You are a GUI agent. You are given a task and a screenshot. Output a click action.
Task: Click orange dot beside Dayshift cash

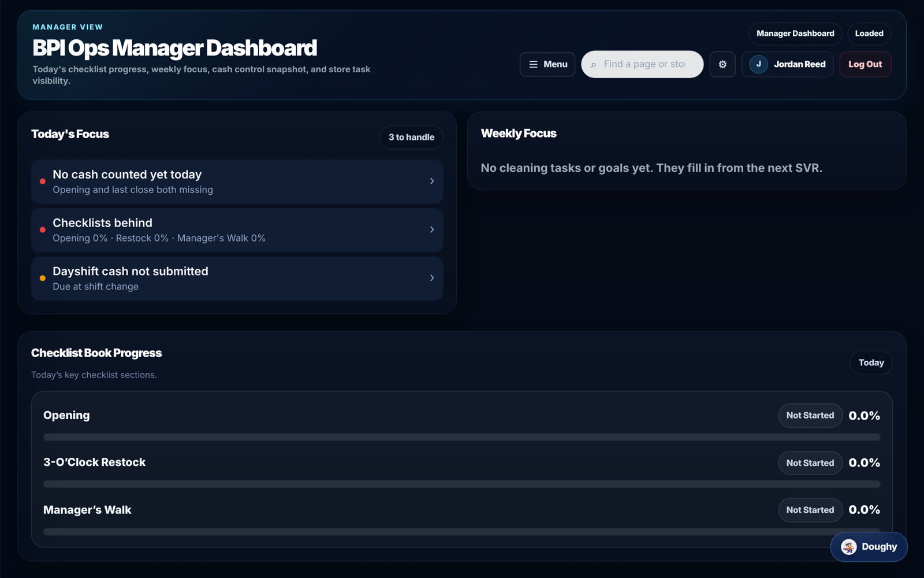(x=42, y=278)
